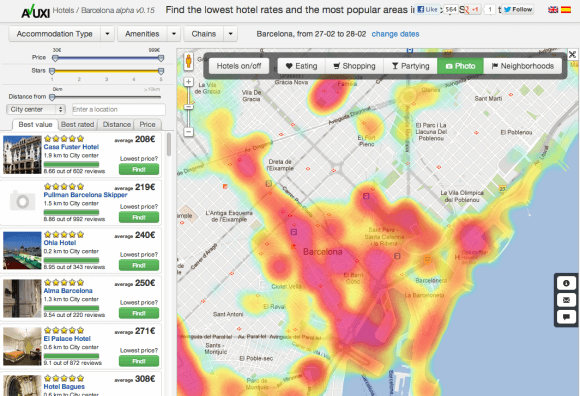Open the chat bubble side icon
This screenshot has width=580, height=396.
(566, 317)
